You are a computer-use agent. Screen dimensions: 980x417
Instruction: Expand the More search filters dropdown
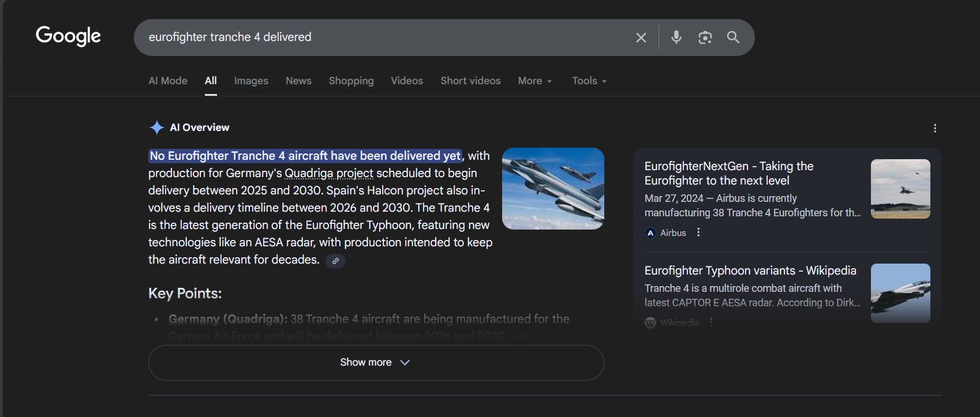(x=535, y=81)
